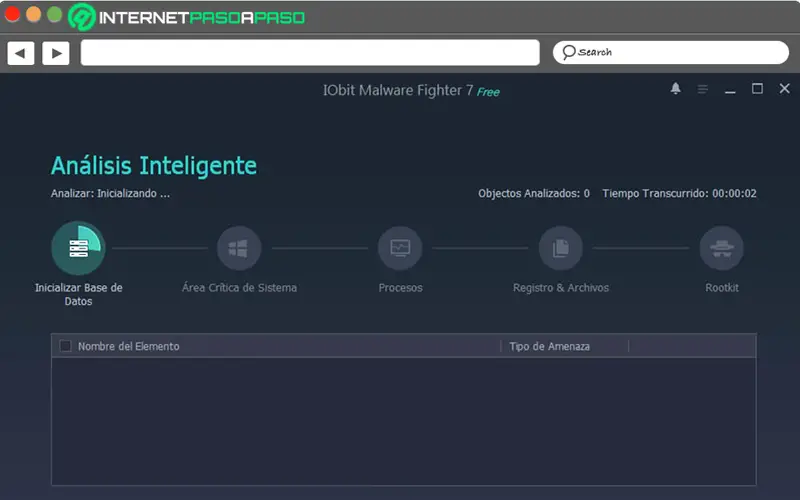Image resolution: width=800 pixels, height=500 pixels.
Task: Open the hamburger options menu icon
Action: [x=703, y=89]
